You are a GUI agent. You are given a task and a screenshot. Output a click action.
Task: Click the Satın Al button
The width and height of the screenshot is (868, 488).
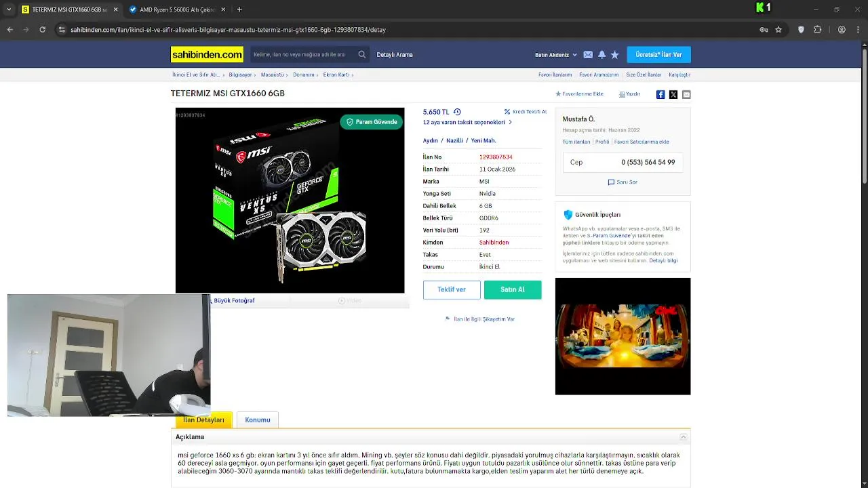click(x=513, y=289)
